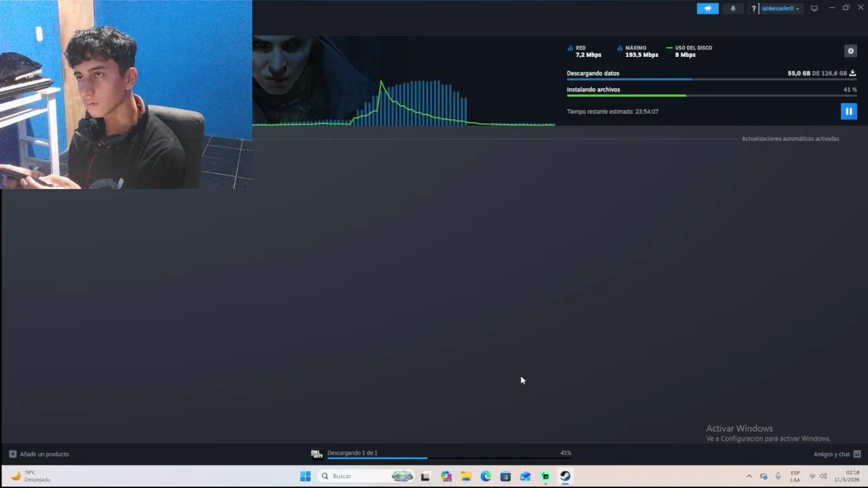Click the bottom Descargando 1 de 1 progress bar
868x488 pixels.
pos(449,459)
